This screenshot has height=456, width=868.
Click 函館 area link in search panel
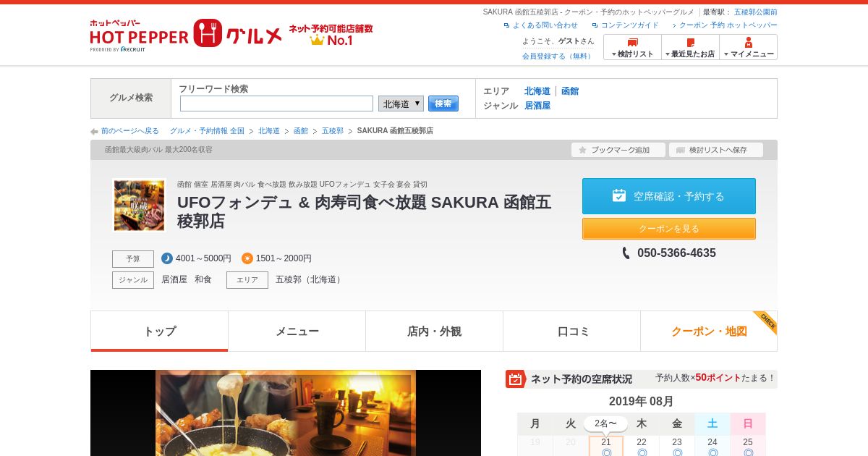click(570, 91)
